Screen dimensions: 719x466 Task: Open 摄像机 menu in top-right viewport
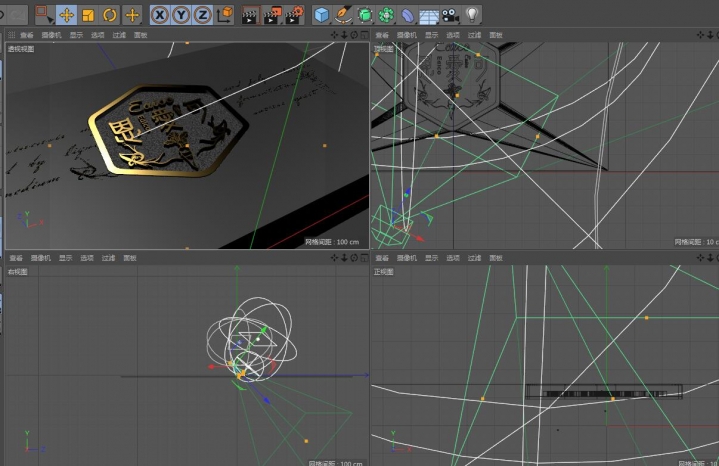coord(406,35)
